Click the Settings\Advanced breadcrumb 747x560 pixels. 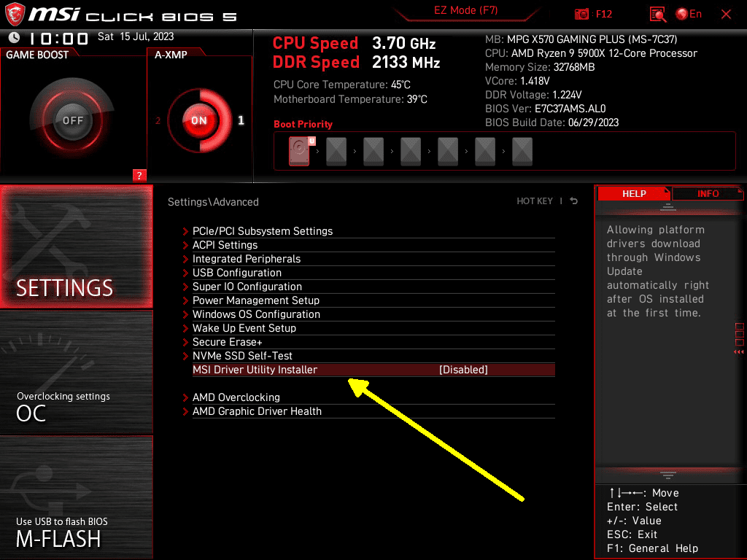pyautogui.click(x=213, y=202)
